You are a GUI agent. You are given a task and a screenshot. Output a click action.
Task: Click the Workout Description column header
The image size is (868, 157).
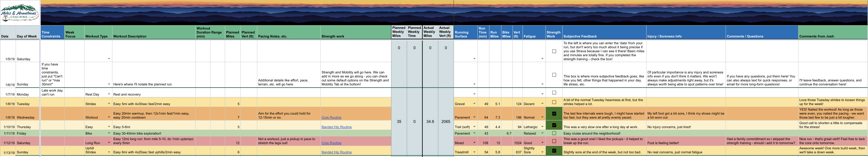[x=154, y=32]
